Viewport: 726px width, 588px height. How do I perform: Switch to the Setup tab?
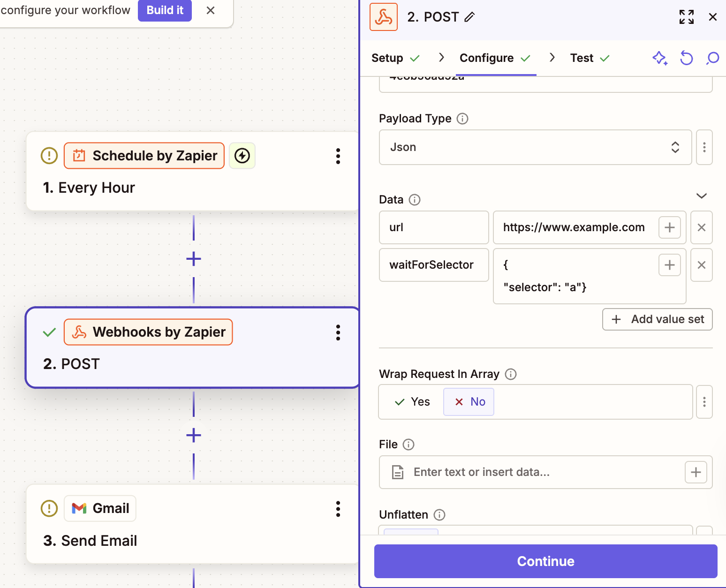387,58
